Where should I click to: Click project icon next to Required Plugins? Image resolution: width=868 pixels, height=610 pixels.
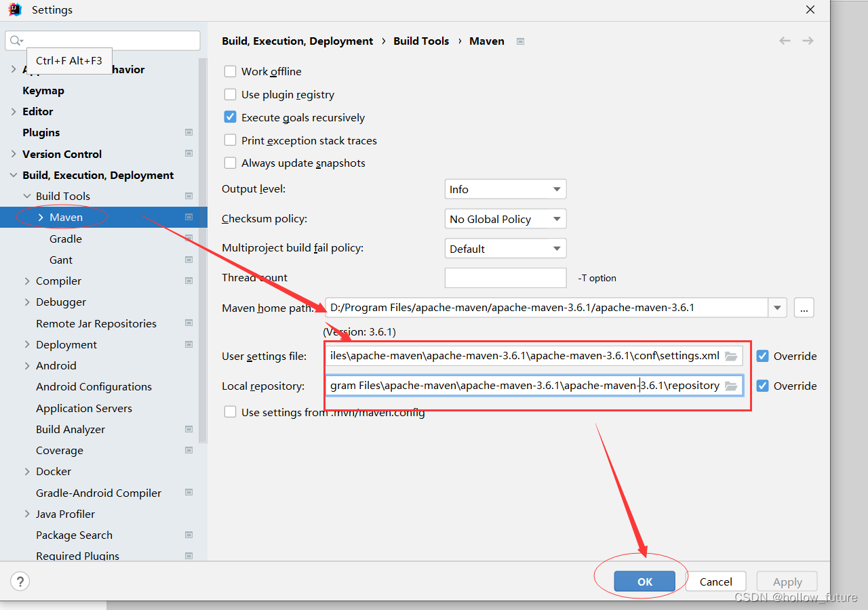click(x=189, y=556)
